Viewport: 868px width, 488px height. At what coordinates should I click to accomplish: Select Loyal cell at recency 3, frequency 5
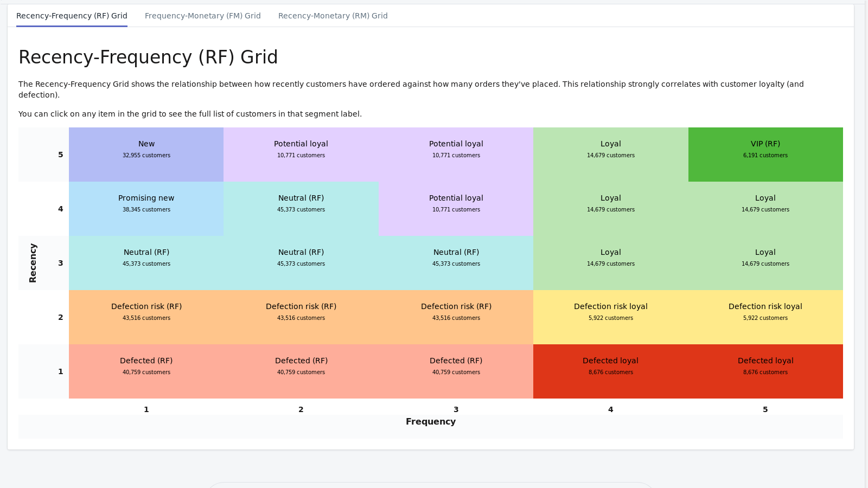click(x=765, y=263)
